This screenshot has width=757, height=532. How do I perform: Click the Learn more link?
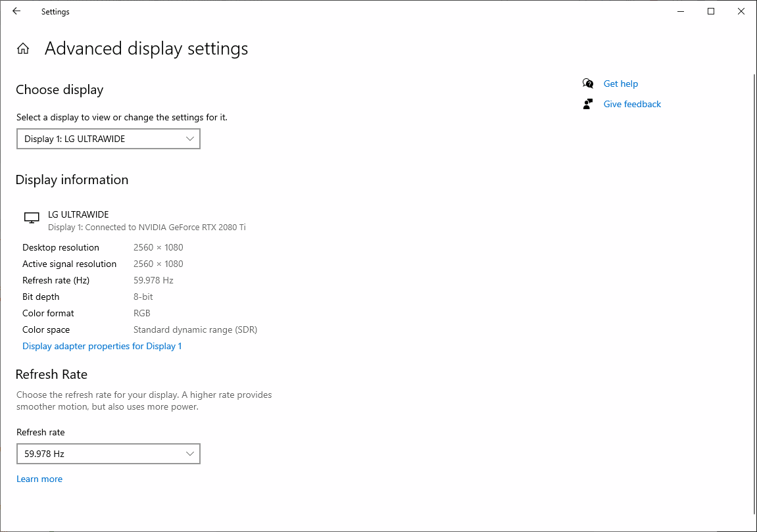39,479
